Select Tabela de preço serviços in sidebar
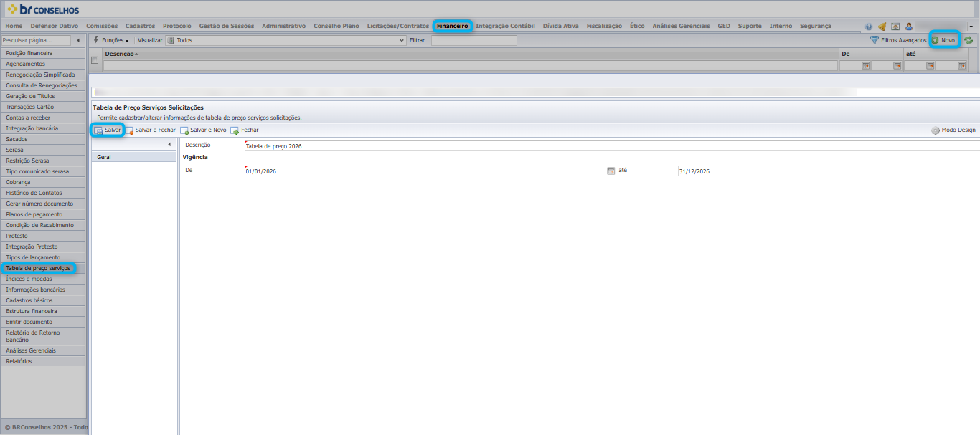The width and height of the screenshot is (980, 435). coord(38,268)
